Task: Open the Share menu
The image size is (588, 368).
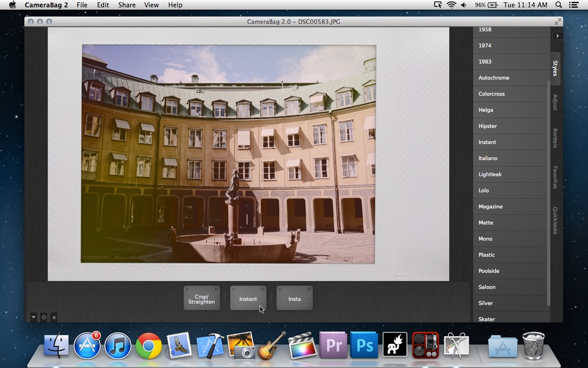Action: pos(127,5)
